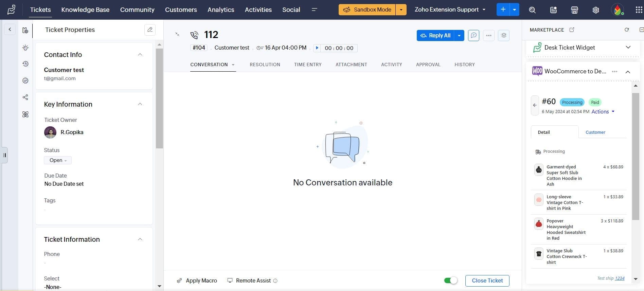Switch to the Resolution tab
The height and width of the screenshot is (291, 644).
[265, 65]
